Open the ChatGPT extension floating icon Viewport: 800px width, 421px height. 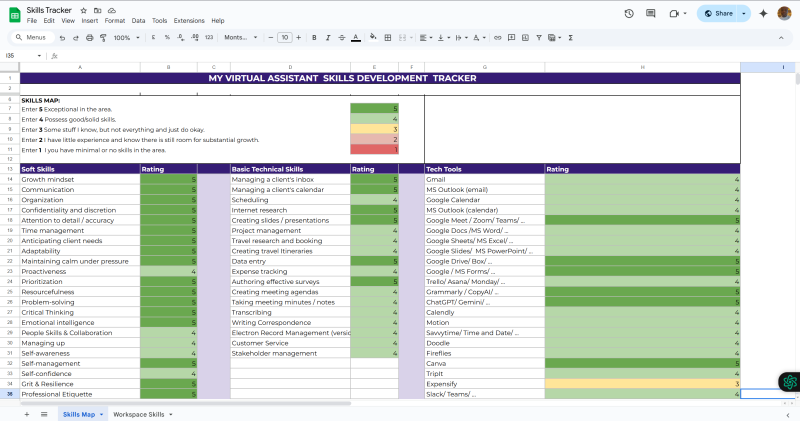pos(789,382)
